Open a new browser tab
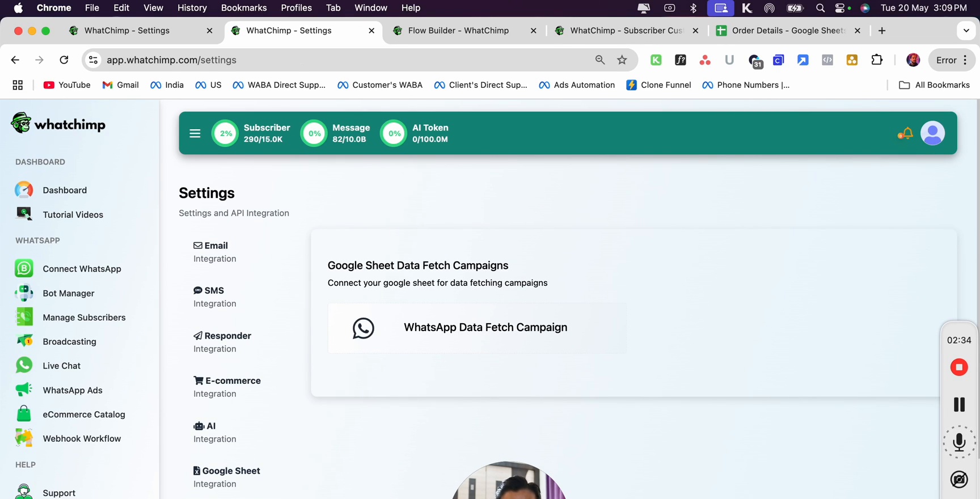The height and width of the screenshot is (499, 980). (x=882, y=31)
